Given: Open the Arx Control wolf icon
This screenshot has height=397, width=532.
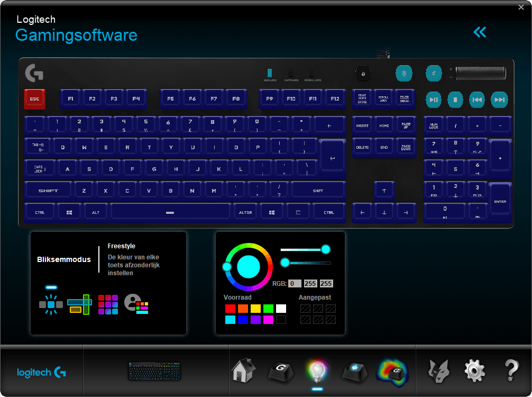Looking at the screenshot, I should click(x=439, y=371).
